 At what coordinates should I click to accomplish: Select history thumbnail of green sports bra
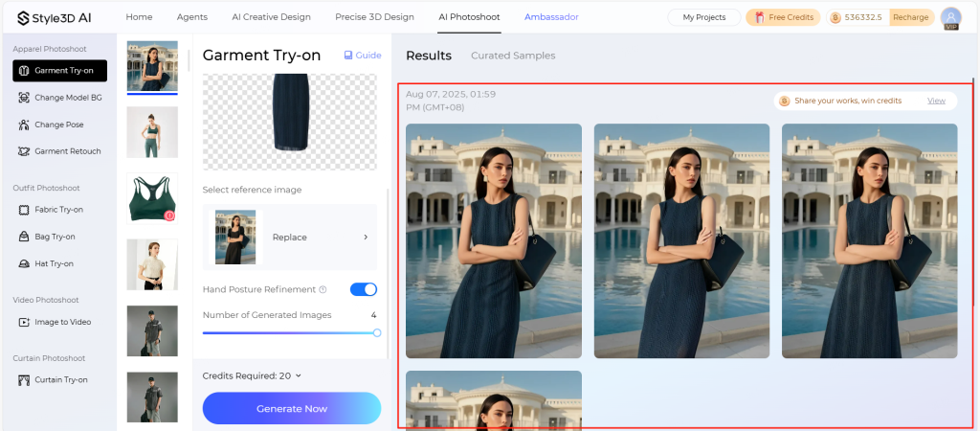point(152,198)
